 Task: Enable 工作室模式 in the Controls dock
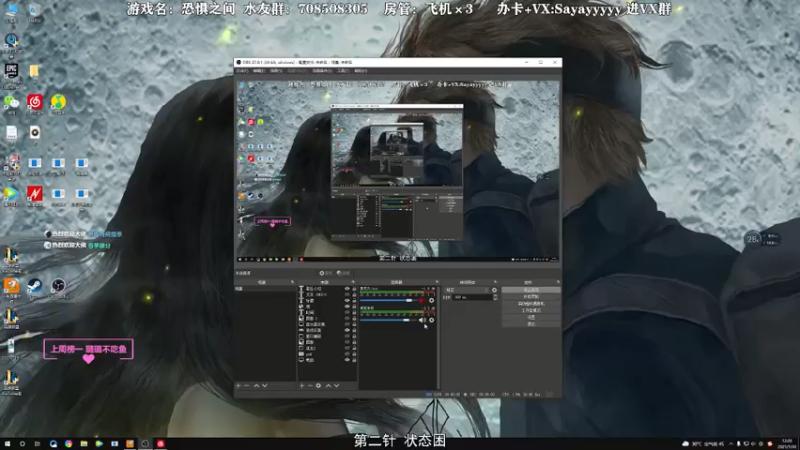pos(531,310)
